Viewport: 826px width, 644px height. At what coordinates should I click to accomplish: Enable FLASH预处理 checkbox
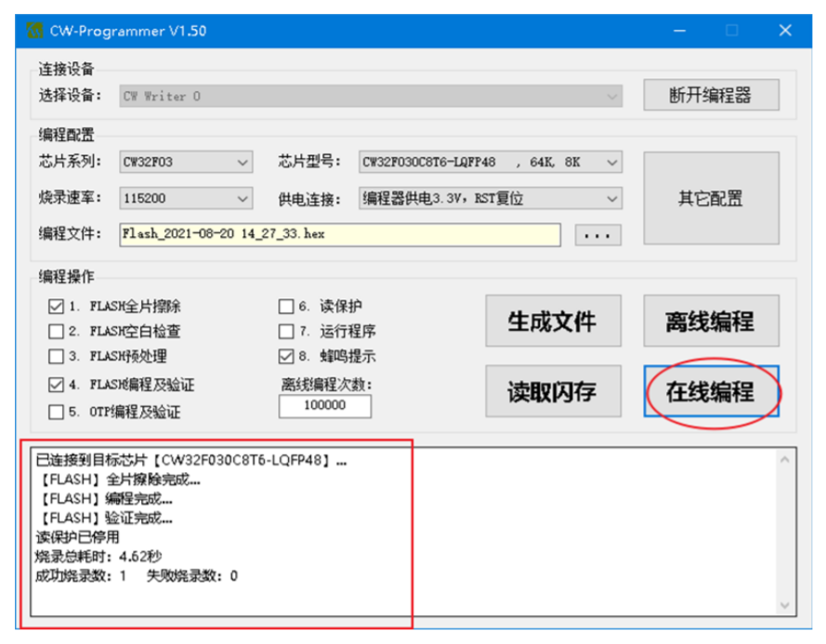pyautogui.click(x=56, y=356)
